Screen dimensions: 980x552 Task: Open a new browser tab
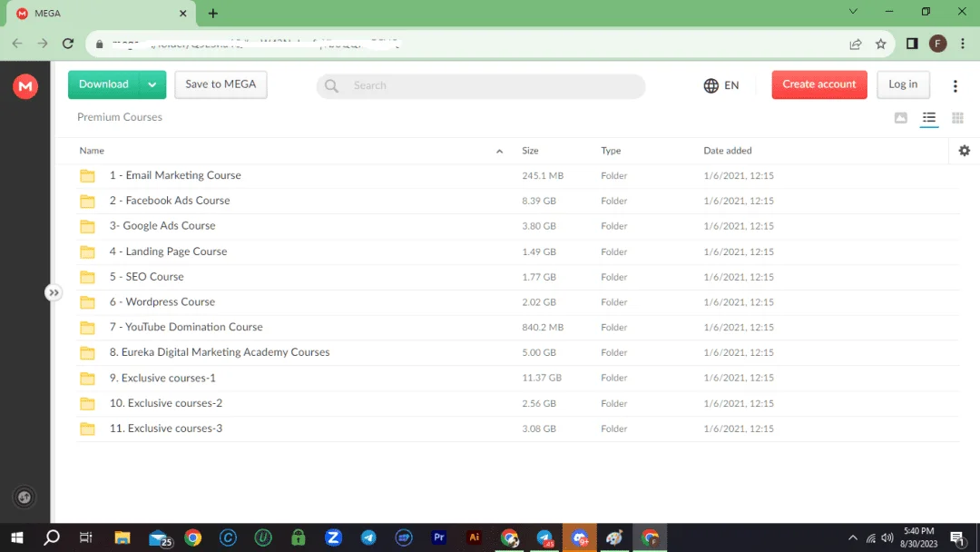213,13
